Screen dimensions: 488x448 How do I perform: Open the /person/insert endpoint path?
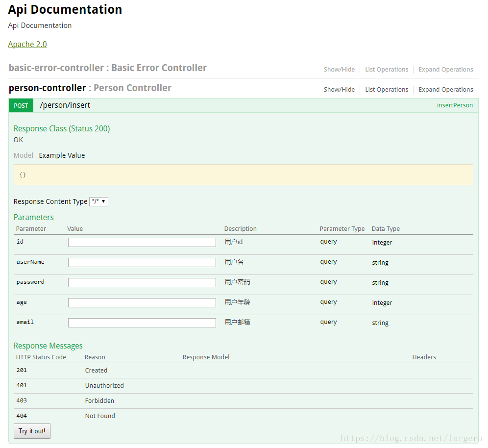[x=65, y=105]
